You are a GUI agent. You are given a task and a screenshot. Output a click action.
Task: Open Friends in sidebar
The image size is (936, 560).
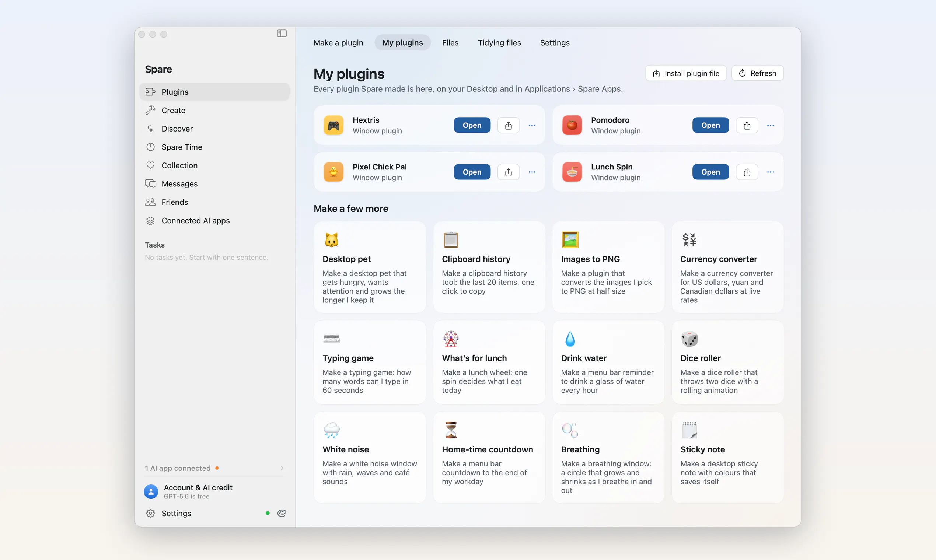coord(214,202)
